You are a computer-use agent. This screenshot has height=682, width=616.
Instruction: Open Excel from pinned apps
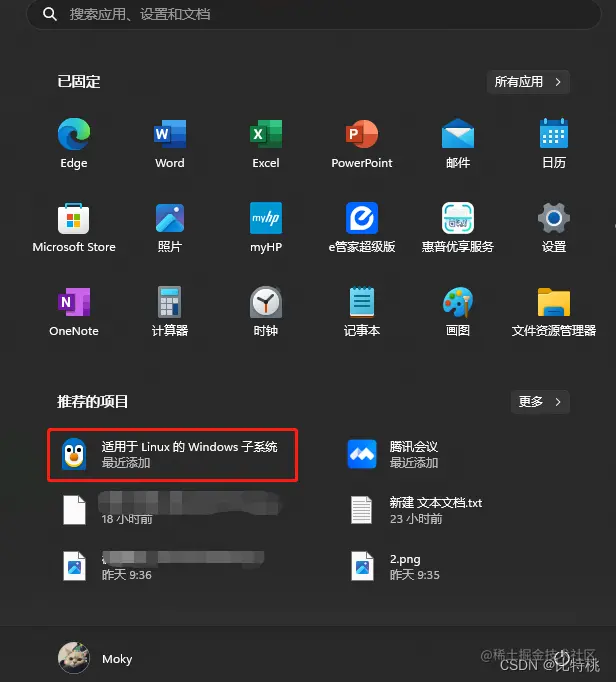[x=266, y=144]
